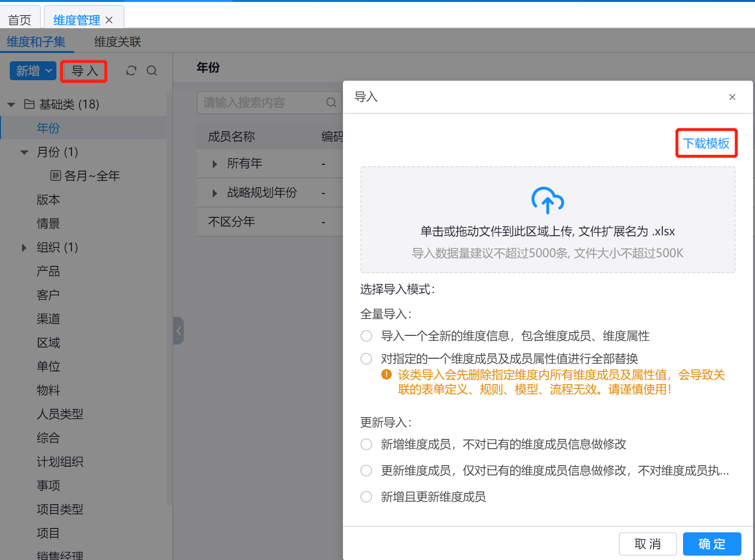Click the sidebar collapse handle arrow
Screen dimensions: 755x560
(x=179, y=331)
